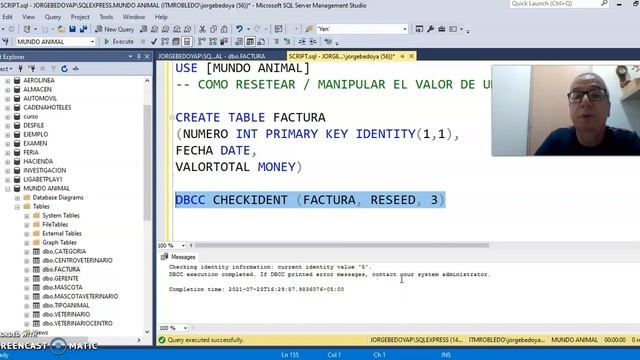
Task: Open the Tools menu
Action: pyautogui.click(x=106, y=17)
